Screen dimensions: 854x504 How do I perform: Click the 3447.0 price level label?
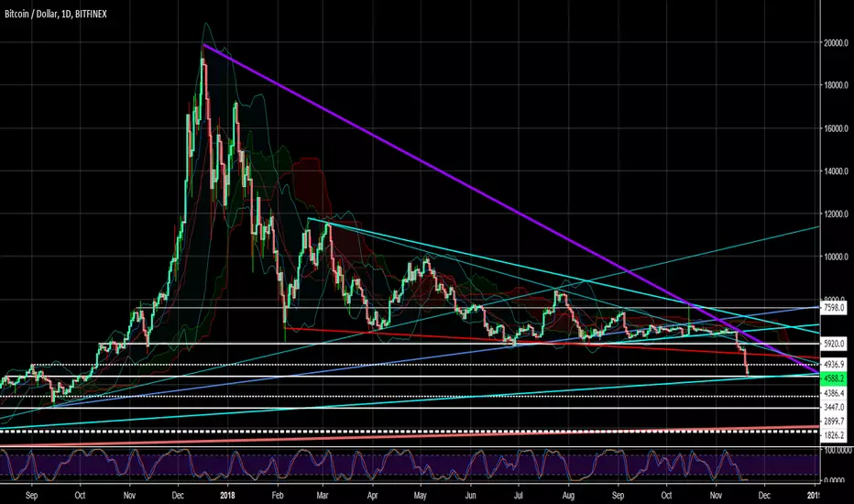point(835,407)
